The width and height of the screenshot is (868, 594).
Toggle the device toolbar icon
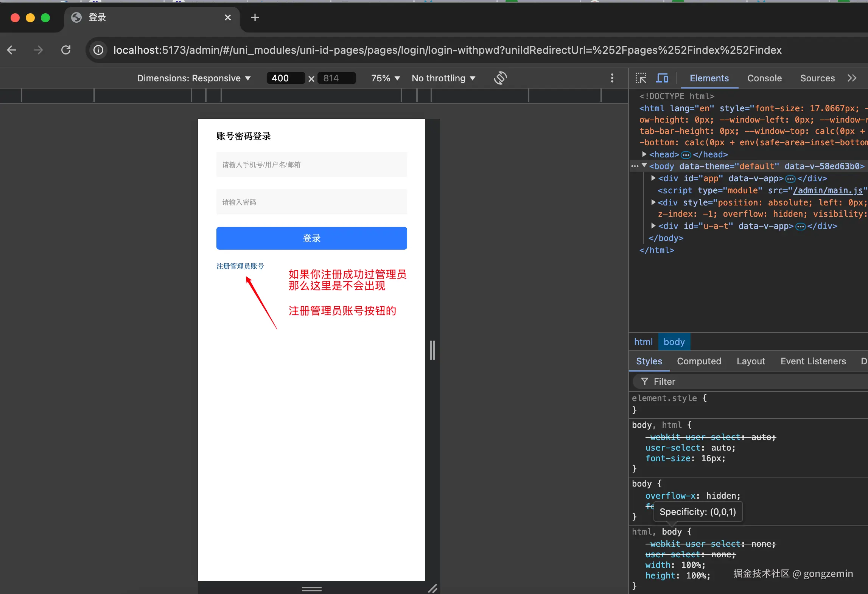click(x=662, y=78)
